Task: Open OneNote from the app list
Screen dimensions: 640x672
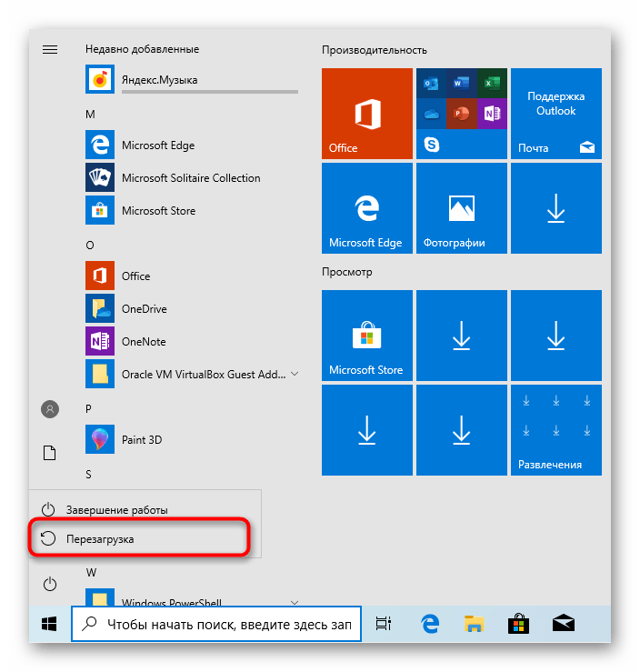Action: click(x=192, y=341)
